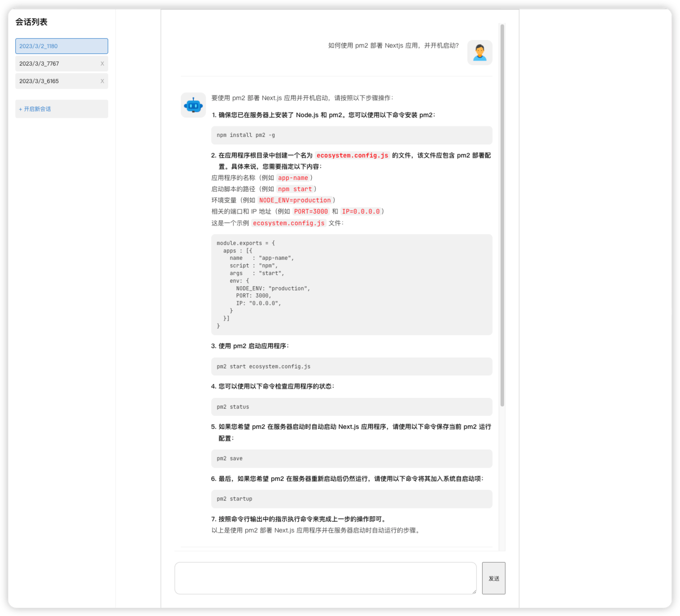Screen dimensions: 680x616
Task: Focus the message input text box
Action: (x=325, y=578)
